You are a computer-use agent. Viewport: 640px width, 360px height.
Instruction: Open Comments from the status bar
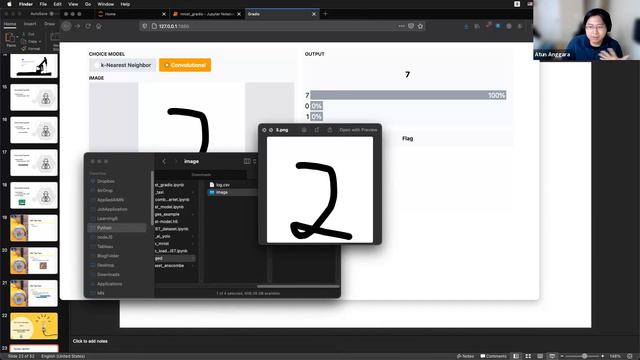[493, 356]
